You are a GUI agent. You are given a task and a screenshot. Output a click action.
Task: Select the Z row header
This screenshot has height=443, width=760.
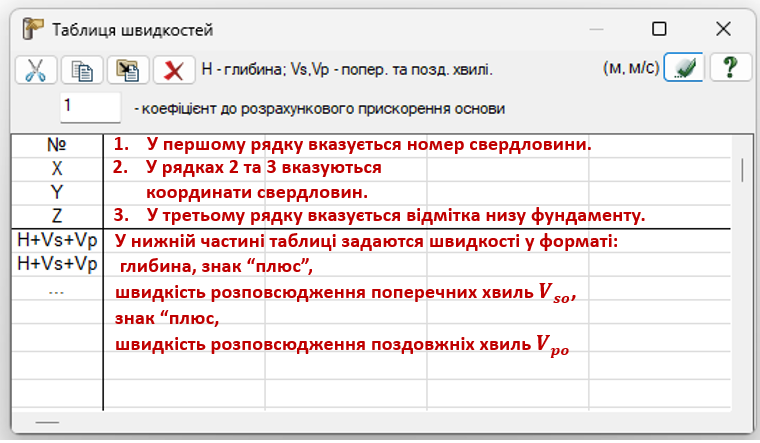tap(57, 215)
